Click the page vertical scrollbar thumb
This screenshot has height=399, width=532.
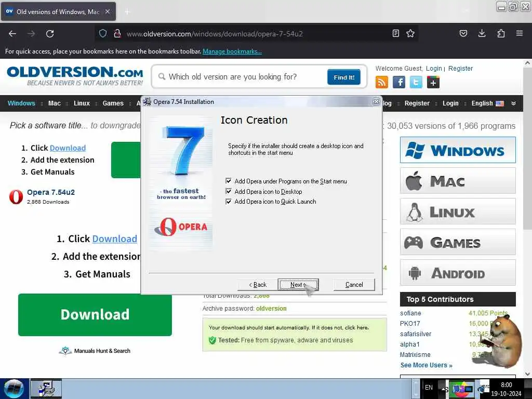click(x=527, y=149)
